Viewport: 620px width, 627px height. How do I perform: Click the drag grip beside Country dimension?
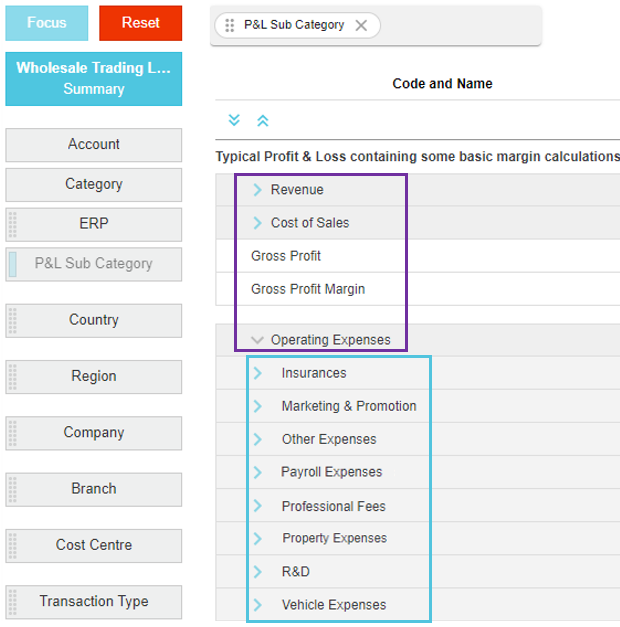(x=13, y=321)
